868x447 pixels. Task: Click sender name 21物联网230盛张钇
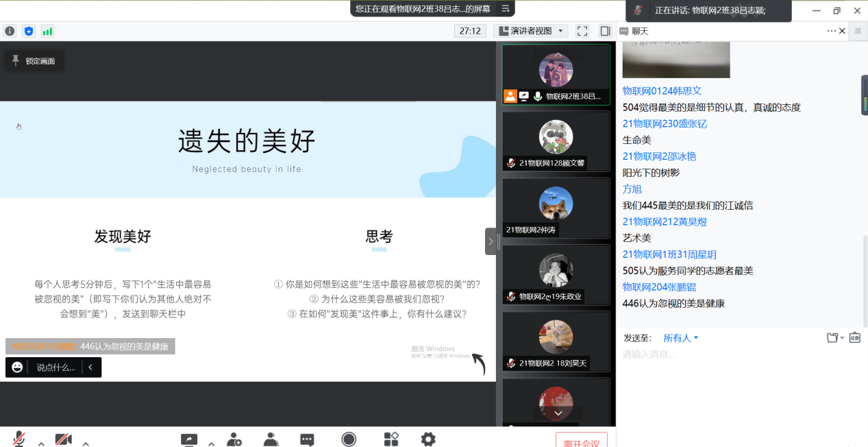(x=665, y=123)
